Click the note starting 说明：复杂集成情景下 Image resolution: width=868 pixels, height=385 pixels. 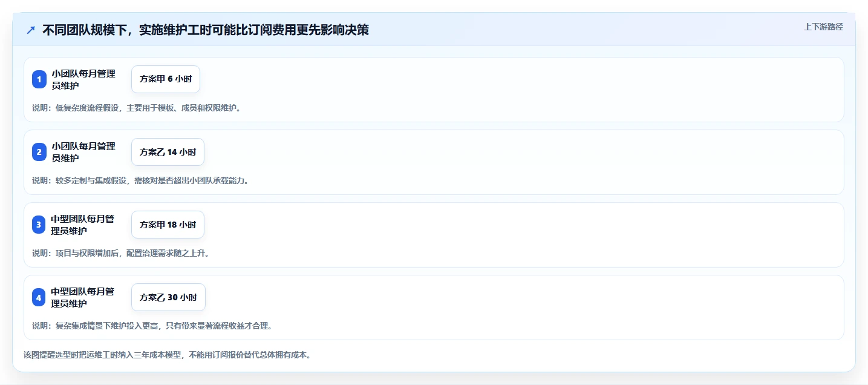152,326
